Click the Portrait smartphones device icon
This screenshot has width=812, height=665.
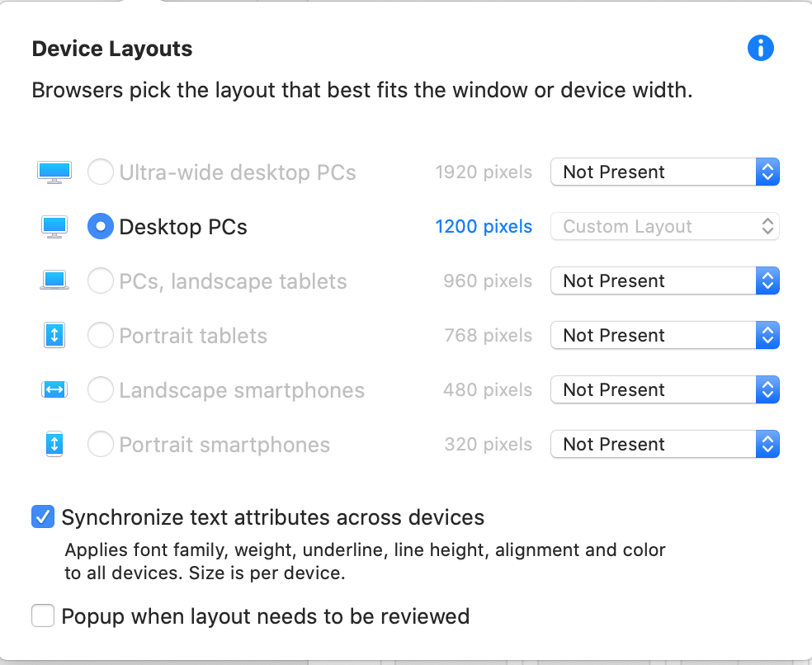coord(54,444)
